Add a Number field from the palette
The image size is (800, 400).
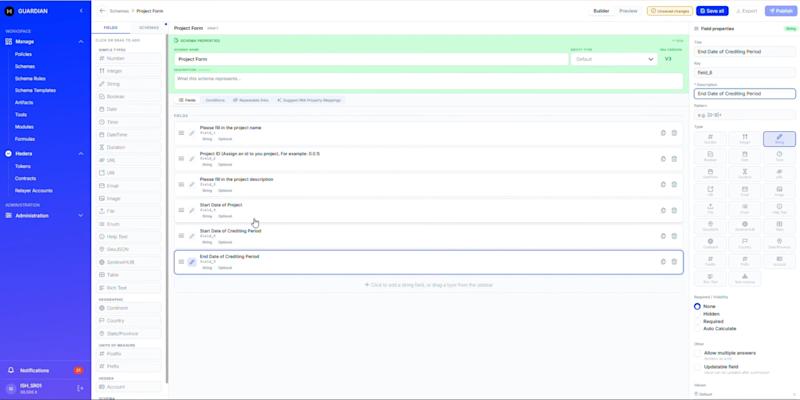129,59
